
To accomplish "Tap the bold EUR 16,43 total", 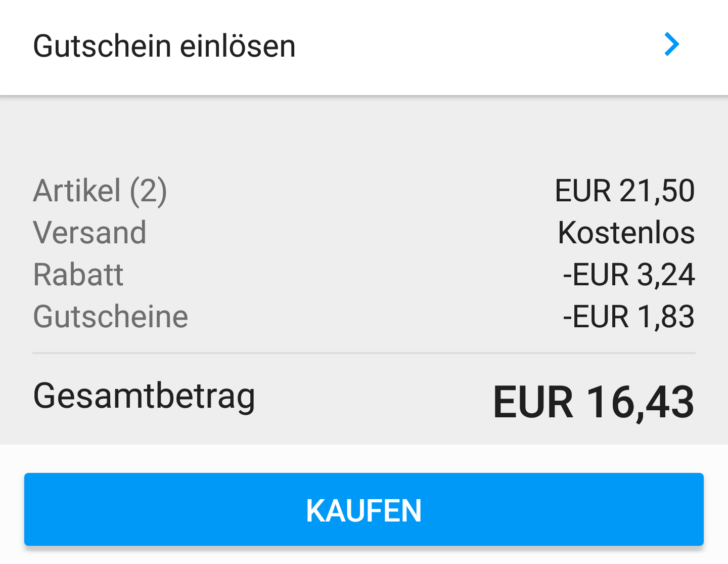I will pos(594,402).
